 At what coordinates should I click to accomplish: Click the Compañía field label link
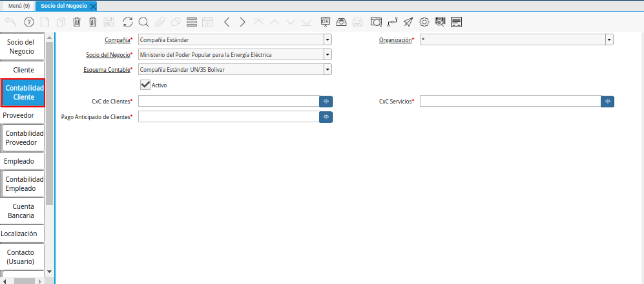(x=118, y=40)
